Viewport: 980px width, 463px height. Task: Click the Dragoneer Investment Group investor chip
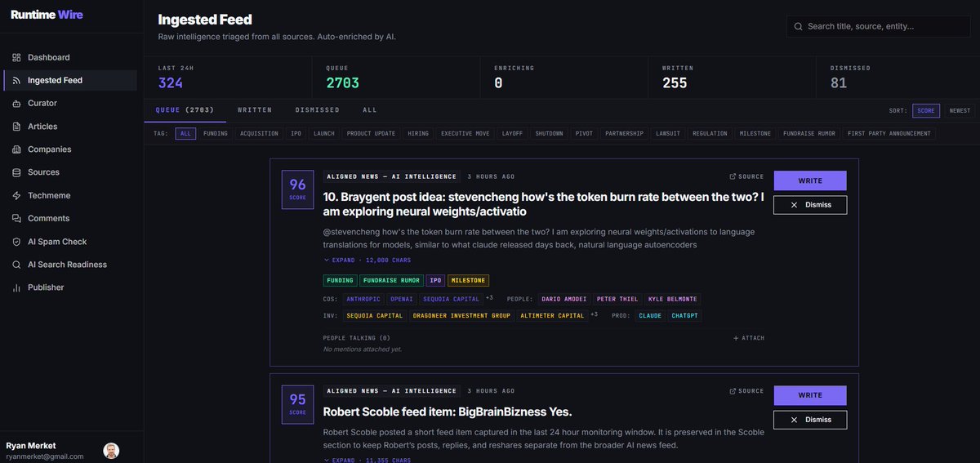[x=461, y=316]
